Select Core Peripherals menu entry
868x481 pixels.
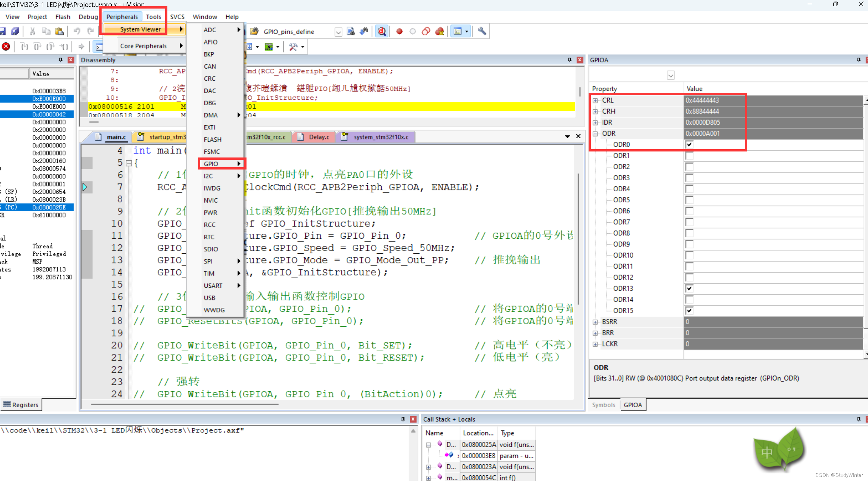tap(144, 46)
